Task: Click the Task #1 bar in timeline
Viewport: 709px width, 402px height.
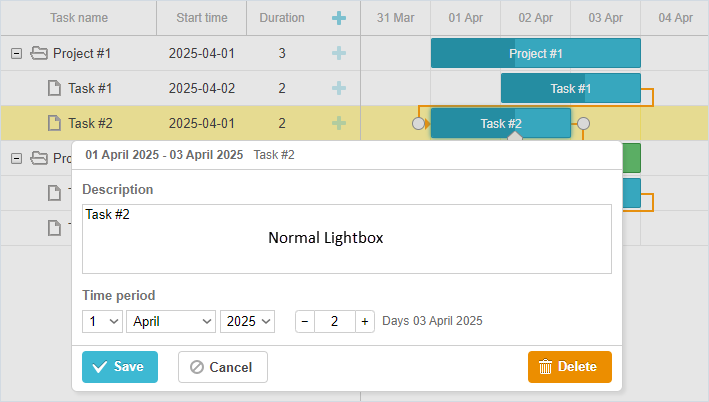Action: coord(570,88)
